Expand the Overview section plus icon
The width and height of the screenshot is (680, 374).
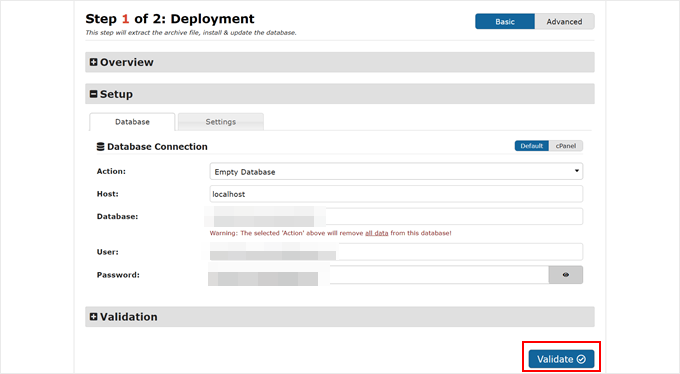tap(93, 62)
